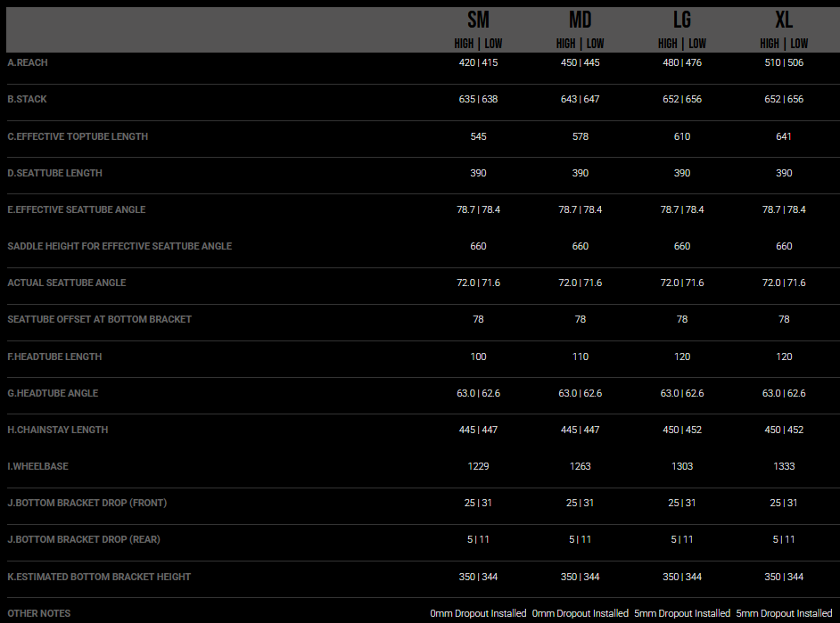This screenshot has width=840, height=623.
Task: Select the LG size column header
Action: [681, 20]
